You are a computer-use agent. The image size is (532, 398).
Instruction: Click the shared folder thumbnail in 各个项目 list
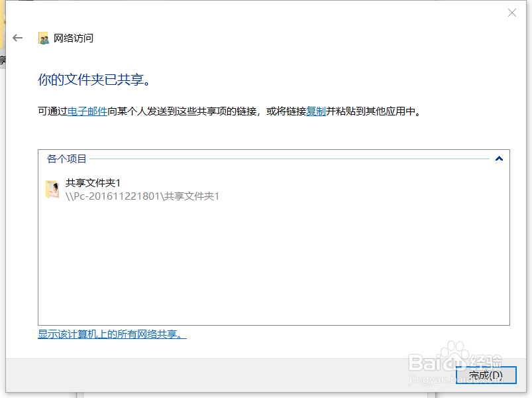53,190
